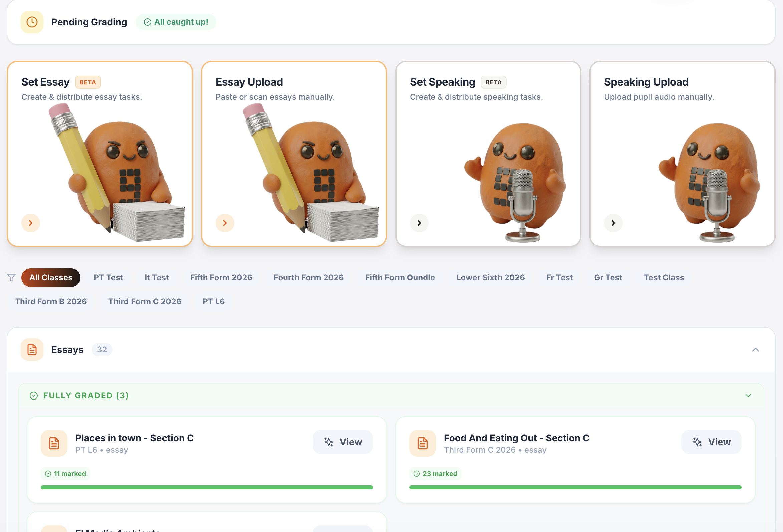Click the Essays count badge 32
This screenshot has width=783, height=532.
pos(102,350)
